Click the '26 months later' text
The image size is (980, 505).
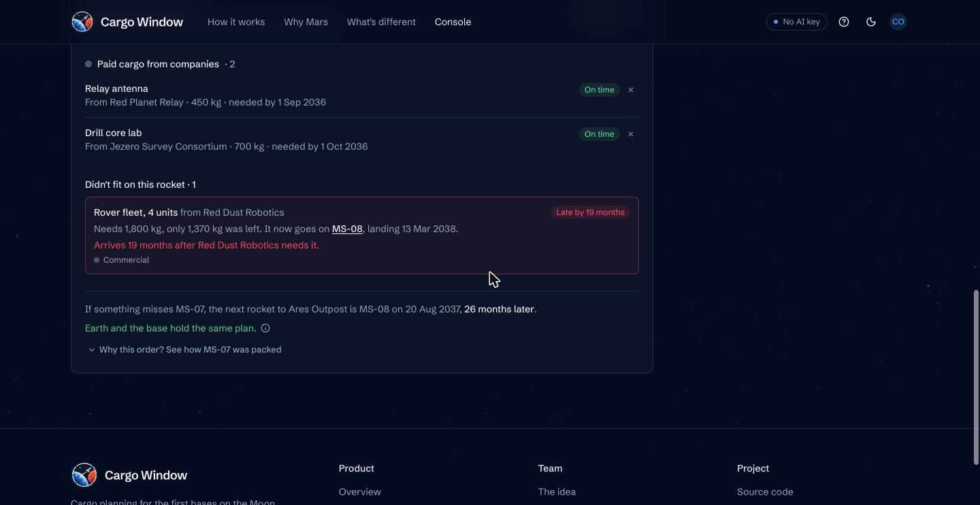click(x=499, y=309)
